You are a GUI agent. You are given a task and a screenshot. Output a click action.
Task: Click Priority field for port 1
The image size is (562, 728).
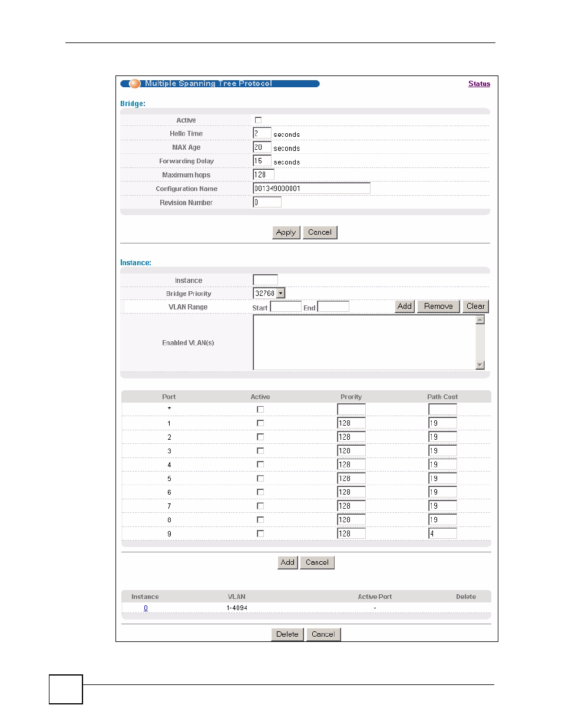click(351, 423)
